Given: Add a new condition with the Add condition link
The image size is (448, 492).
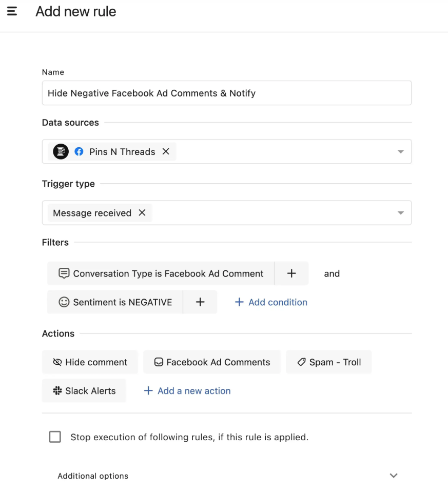Looking at the screenshot, I should [x=270, y=302].
